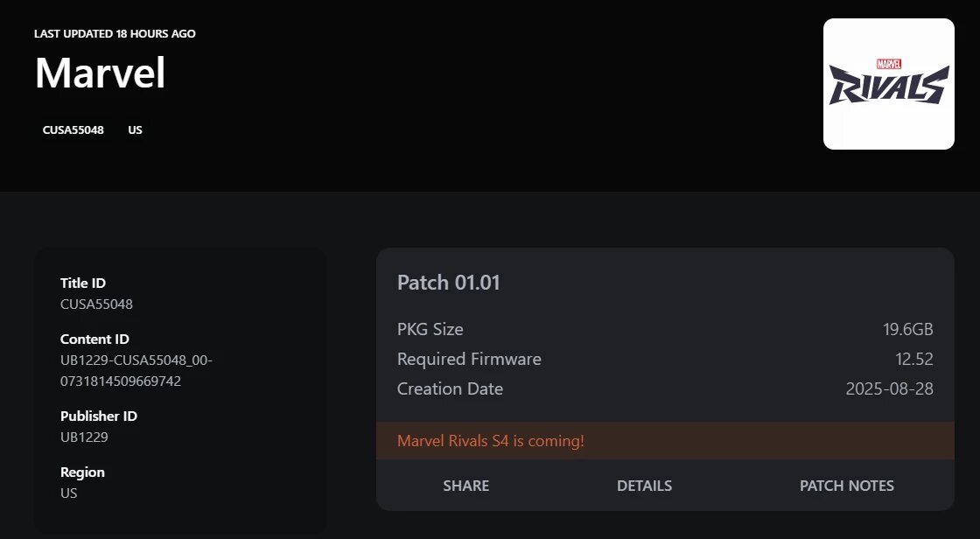Click the Marvel page title
The image size is (980, 539).
(100, 73)
